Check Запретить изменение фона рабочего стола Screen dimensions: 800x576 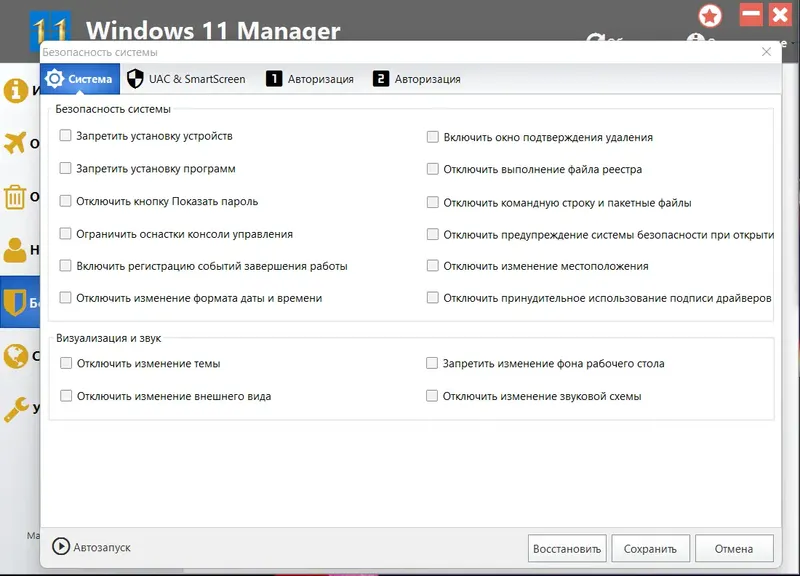click(432, 363)
